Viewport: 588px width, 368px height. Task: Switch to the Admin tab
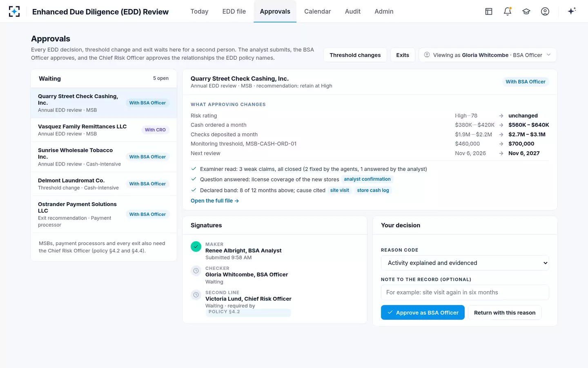(384, 11)
